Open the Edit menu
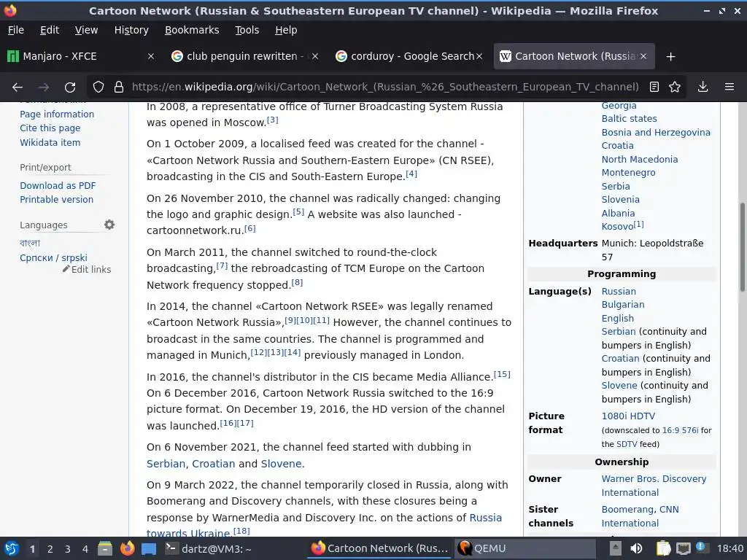The height and width of the screenshot is (560, 747). [x=50, y=30]
